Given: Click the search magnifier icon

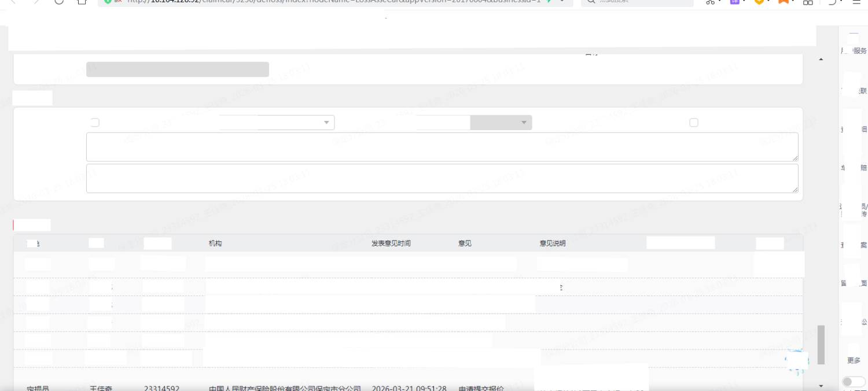Looking at the screenshot, I should pyautogui.click(x=590, y=2).
